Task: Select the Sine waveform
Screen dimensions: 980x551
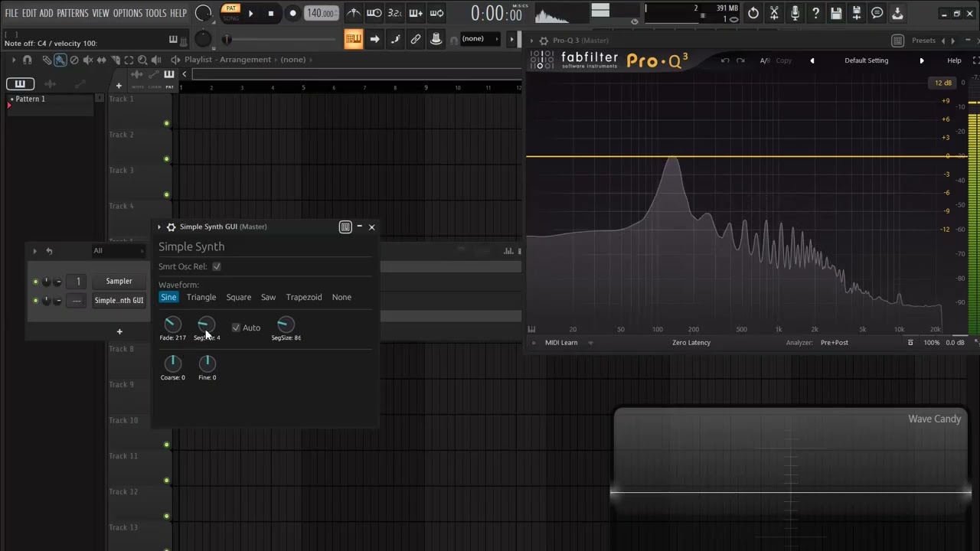Action: click(168, 297)
